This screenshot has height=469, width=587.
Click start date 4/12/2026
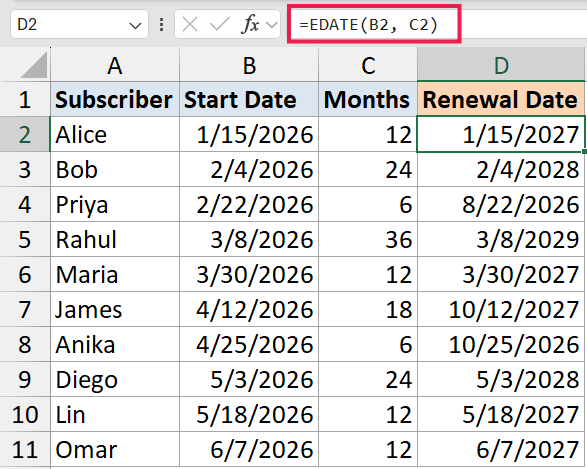(x=249, y=309)
